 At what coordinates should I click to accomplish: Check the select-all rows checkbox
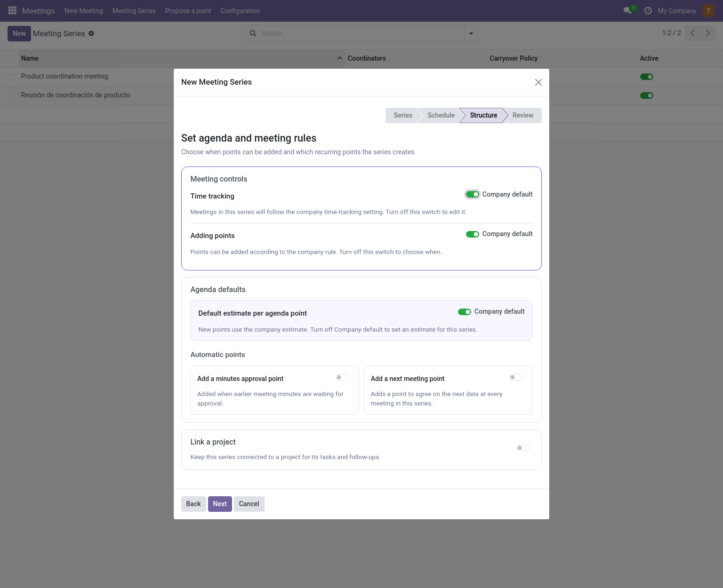(x=11, y=58)
